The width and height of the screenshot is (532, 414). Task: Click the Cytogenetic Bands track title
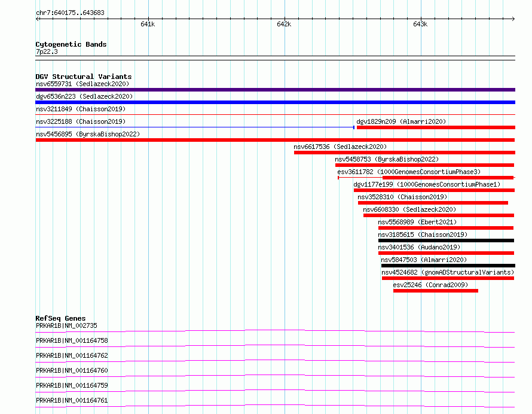(x=71, y=44)
